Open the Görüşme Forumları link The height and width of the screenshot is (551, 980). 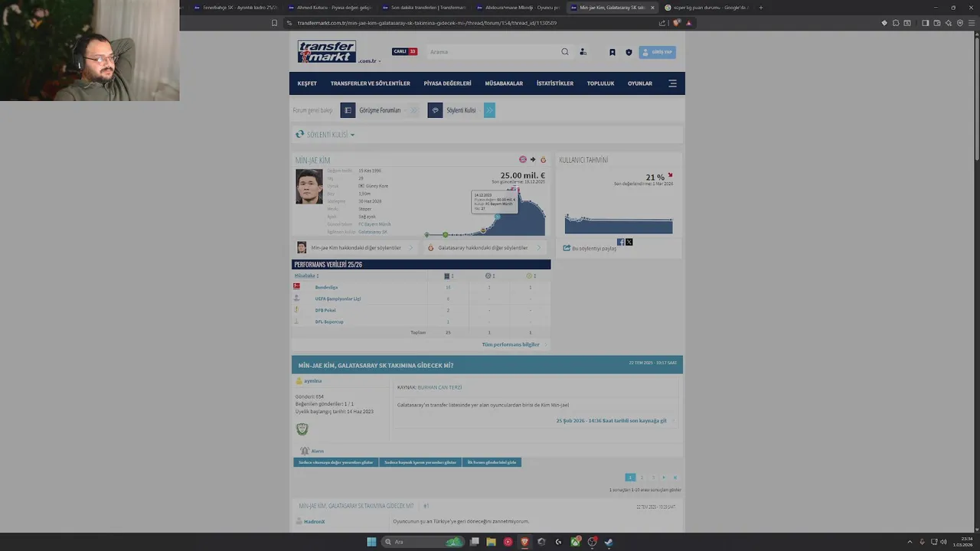[380, 110]
